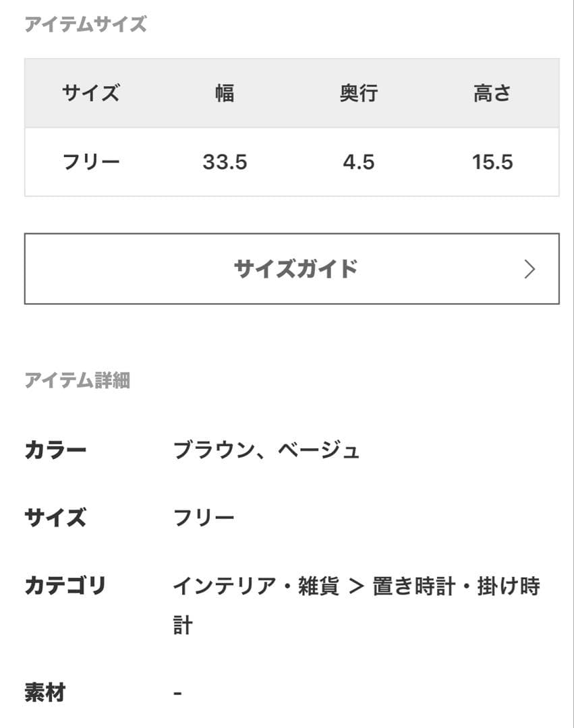574x728 pixels.
Task: Click the > separator between category links
Action: (x=356, y=587)
